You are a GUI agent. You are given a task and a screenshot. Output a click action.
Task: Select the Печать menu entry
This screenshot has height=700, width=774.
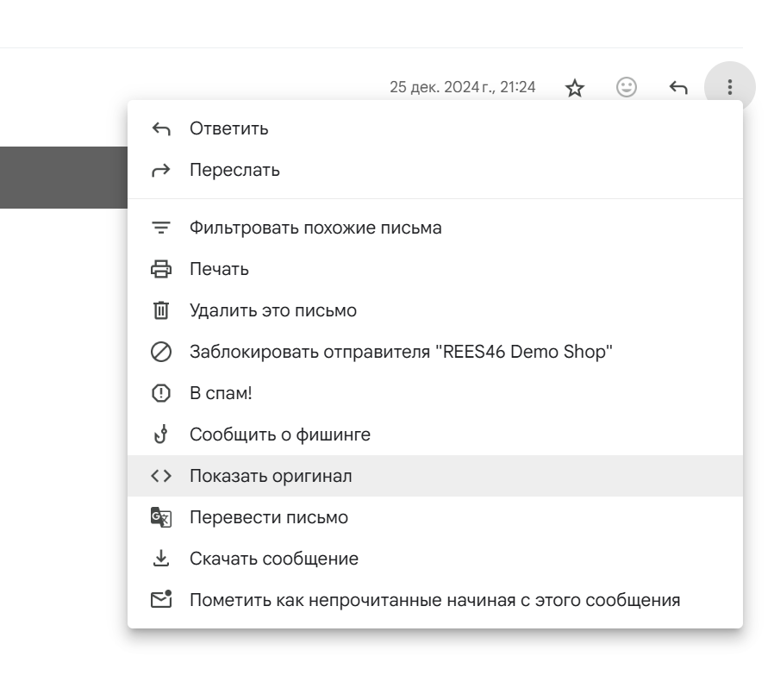click(435, 270)
